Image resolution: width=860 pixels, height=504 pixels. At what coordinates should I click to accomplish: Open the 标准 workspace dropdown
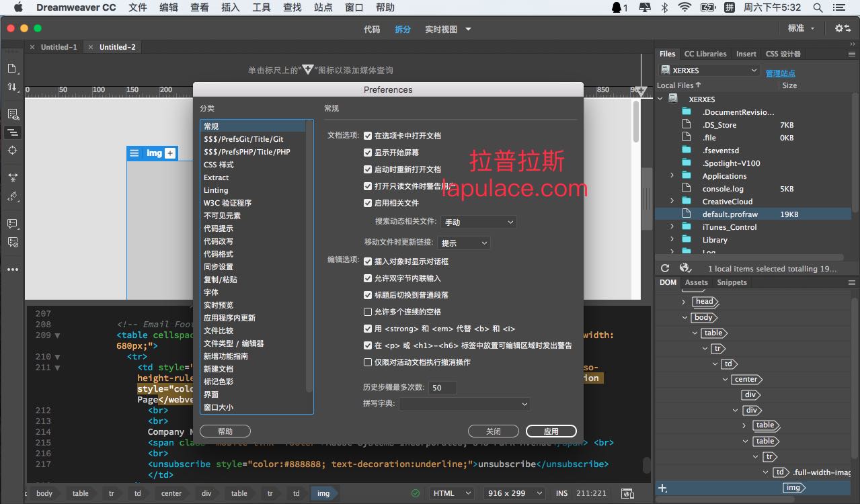[x=802, y=28]
